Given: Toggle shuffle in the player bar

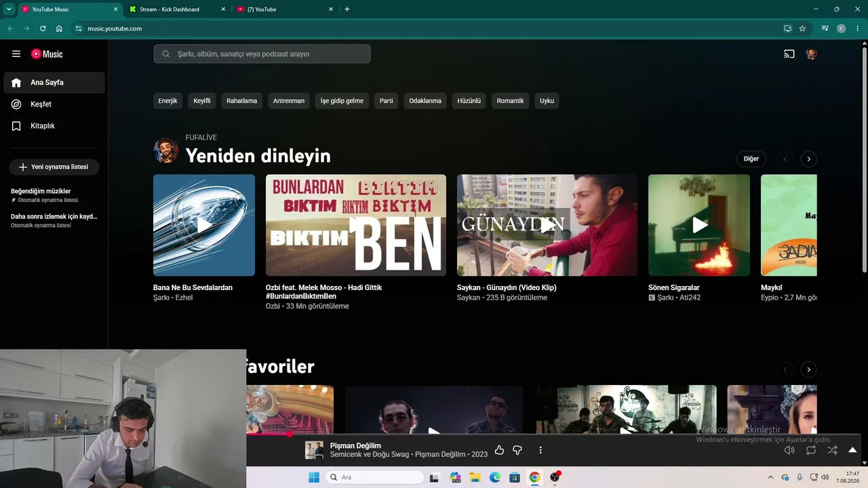Looking at the screenshot, I should [x=833, y=450].
